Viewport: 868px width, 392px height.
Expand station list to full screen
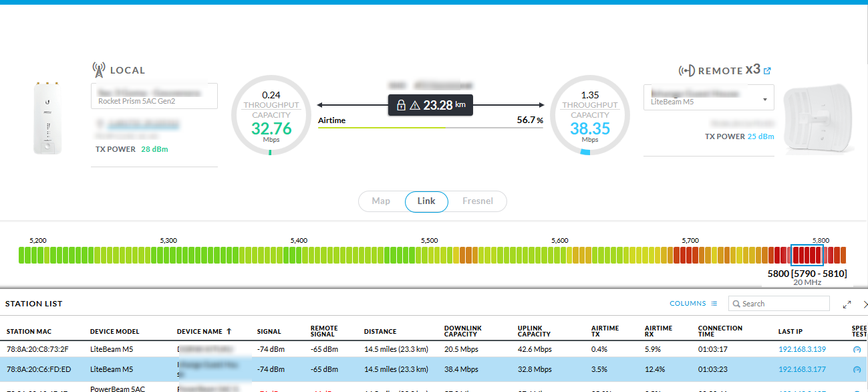pyautogui.click(x=847, y=304)
